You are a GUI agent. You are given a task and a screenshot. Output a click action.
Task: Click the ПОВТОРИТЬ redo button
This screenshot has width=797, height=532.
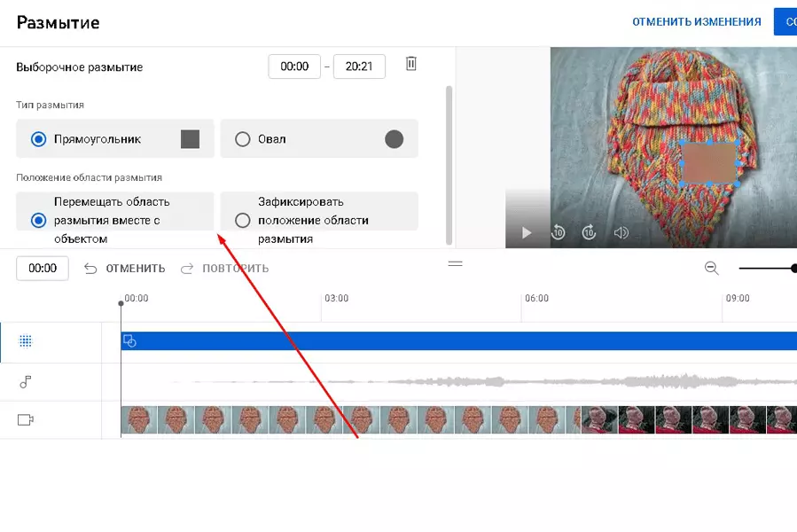point(224,269)
